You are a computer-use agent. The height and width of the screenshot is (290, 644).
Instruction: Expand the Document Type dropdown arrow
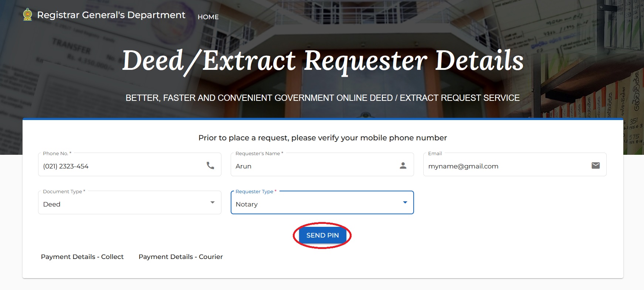213,202
